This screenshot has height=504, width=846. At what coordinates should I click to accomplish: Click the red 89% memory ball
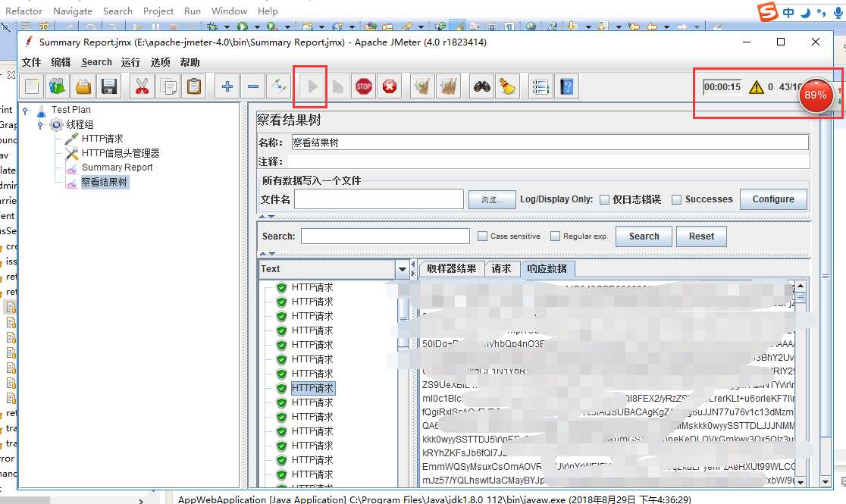815,95
